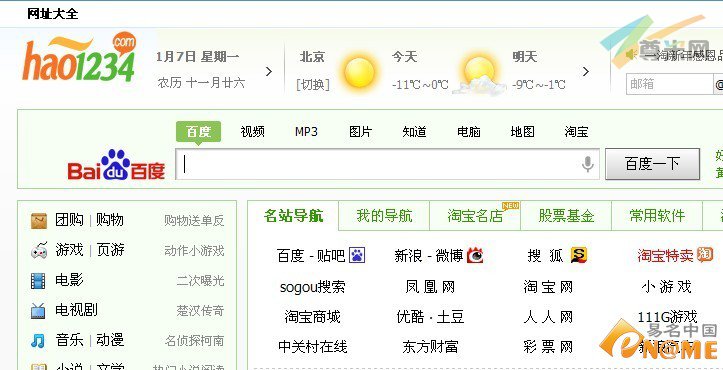Focus the 邮箱 email input field
This screenshot has height=370, width=723.
670,84
